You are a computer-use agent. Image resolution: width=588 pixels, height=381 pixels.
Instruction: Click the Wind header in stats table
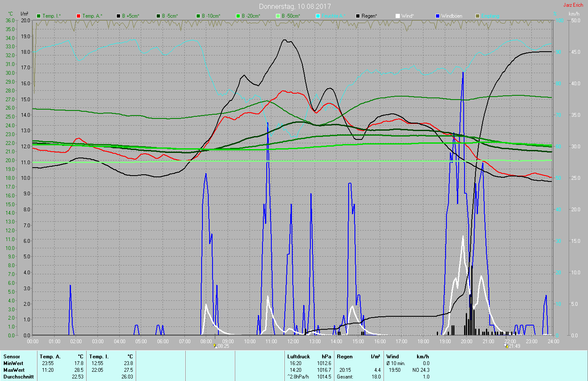pyautogui.click(x=393, y=357)
